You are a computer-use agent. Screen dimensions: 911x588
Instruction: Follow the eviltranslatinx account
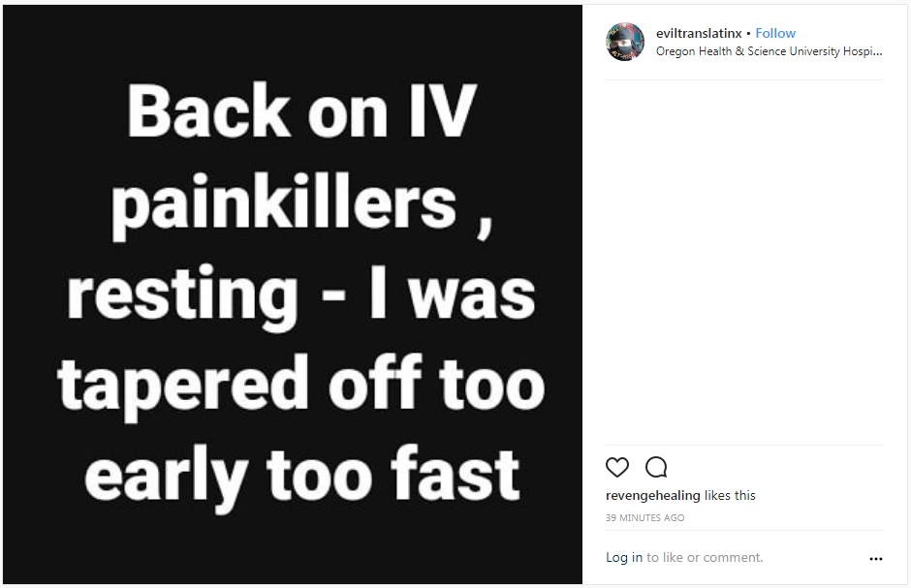coord(775,33)
